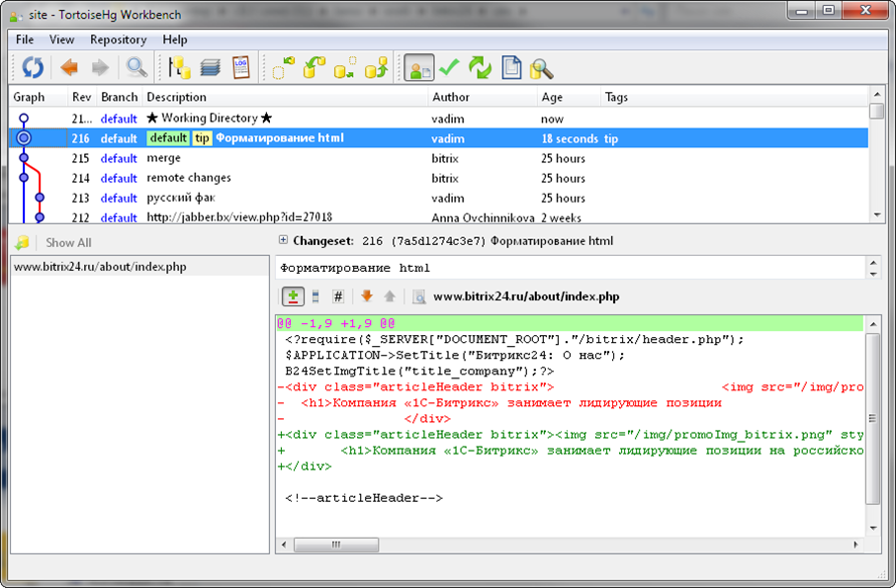Screen dimensions: 896x588
Task: Click the Age column header
Action: [x=569, y=97]
